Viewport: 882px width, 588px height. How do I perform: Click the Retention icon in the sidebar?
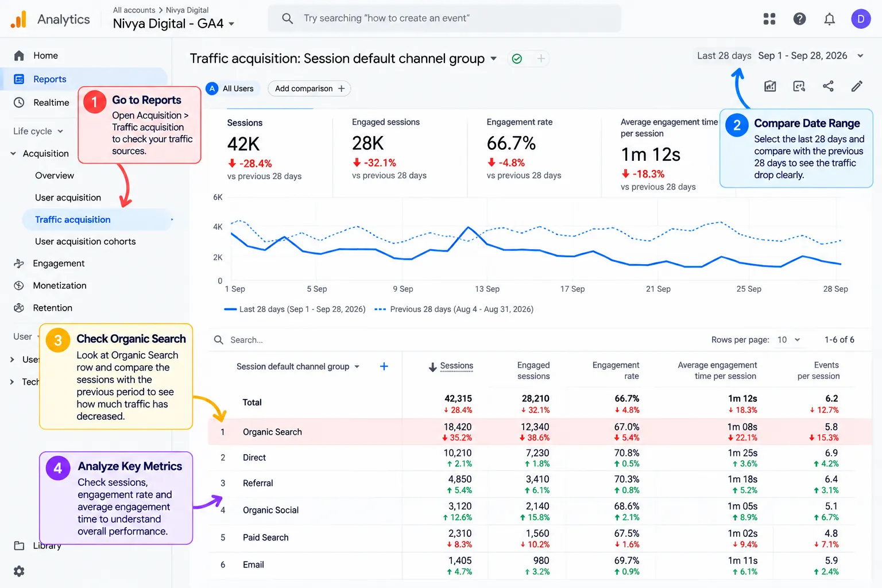[x=19, y=308]
